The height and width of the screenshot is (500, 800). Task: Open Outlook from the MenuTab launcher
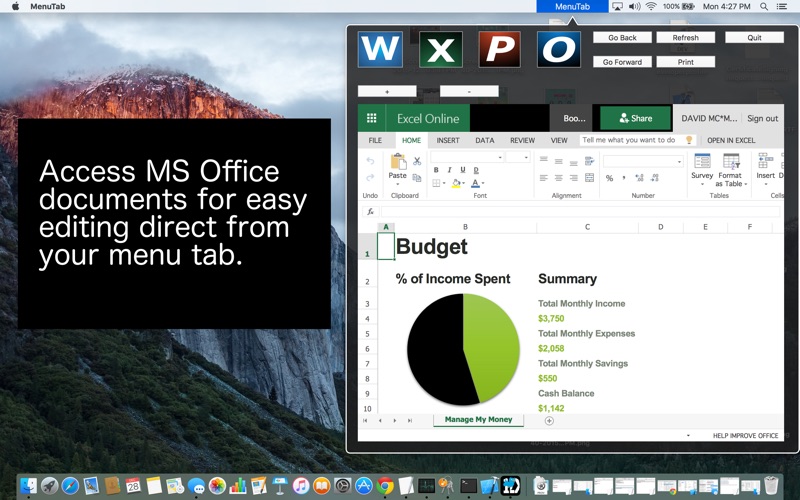coord(559,49)
